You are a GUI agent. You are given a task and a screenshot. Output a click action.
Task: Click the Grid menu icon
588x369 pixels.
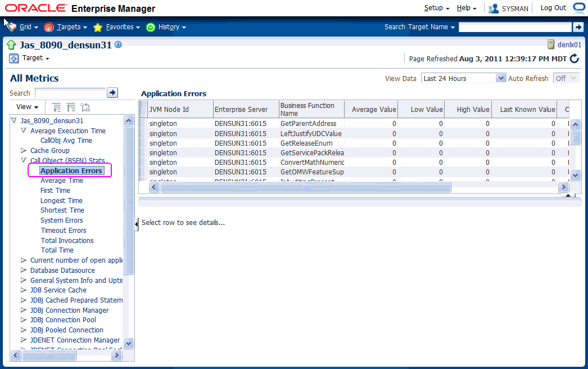point(12,27)
